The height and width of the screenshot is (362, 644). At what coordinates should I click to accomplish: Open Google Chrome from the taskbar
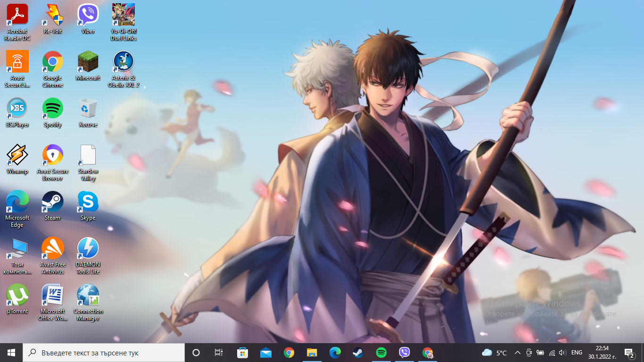[289, 353]
